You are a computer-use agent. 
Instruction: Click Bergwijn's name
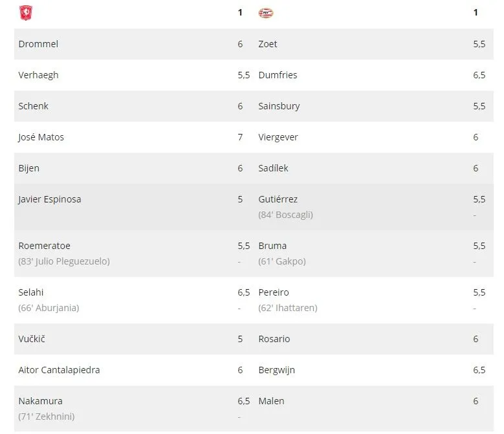tap(278, 370)
